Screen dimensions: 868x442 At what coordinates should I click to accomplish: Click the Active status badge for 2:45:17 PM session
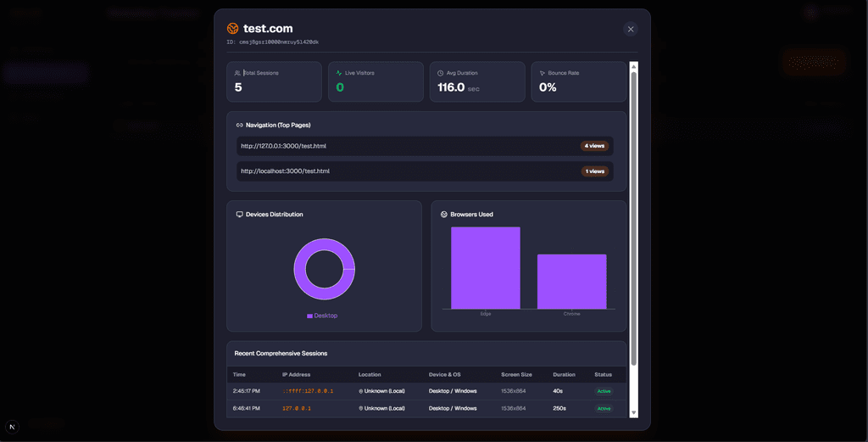[604, 391]
